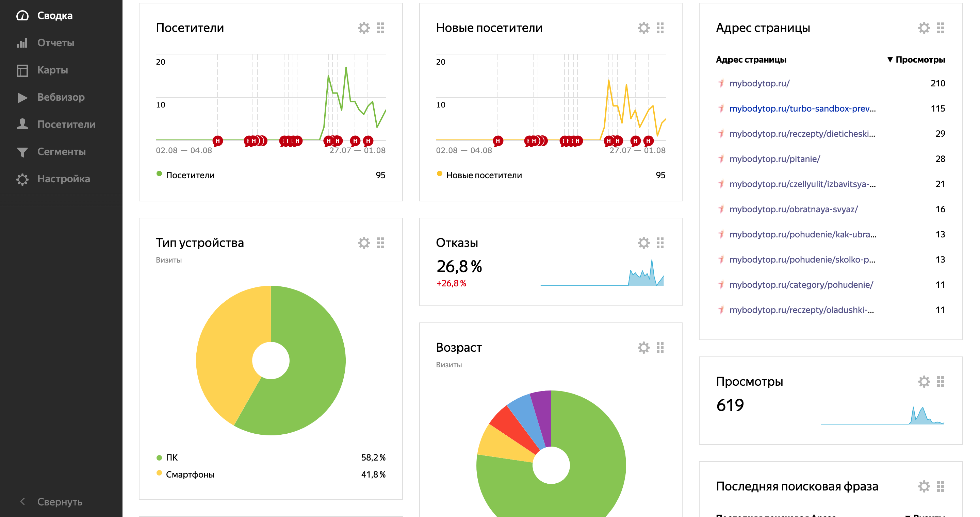Open Вебвизор section in sidebar

[x=61, y=97]
